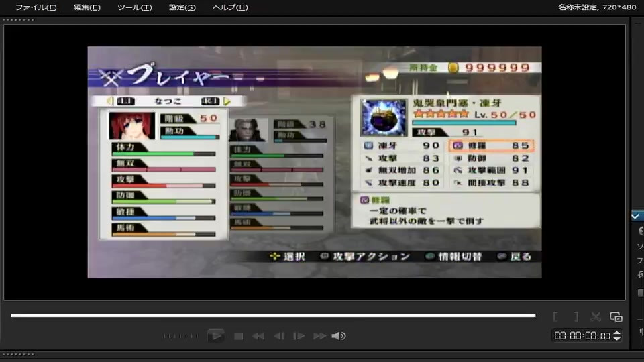Step forward one frame
This screenshot has width=644, height=362.
click(x=299, y=336)
